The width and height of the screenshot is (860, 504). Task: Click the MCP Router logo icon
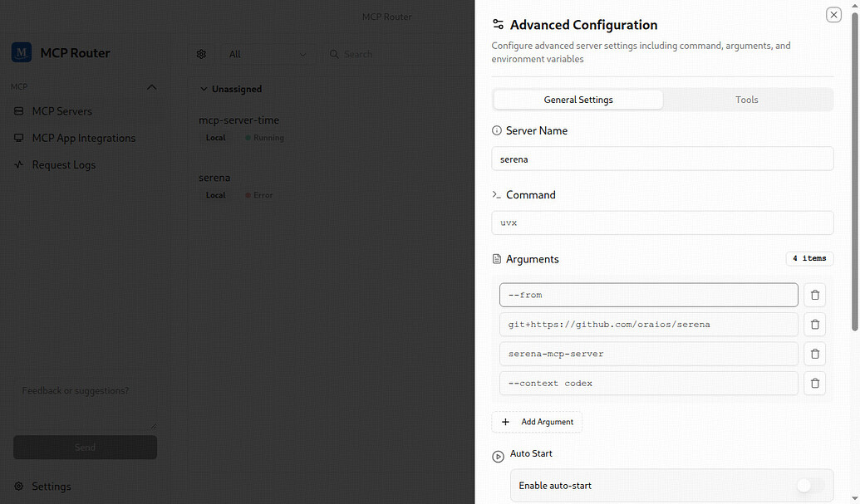pyautogui.click(x=22, y=52)
